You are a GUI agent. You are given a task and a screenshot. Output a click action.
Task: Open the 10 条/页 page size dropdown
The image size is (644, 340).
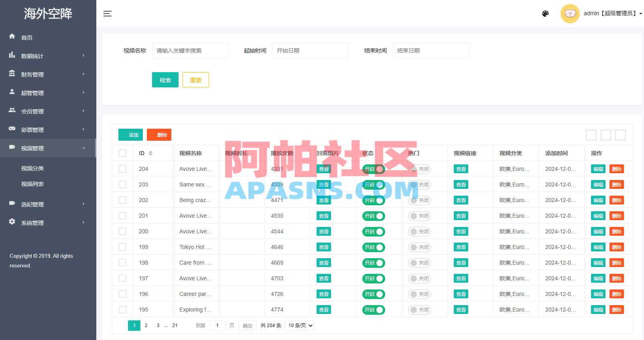(x=300, y=326)
